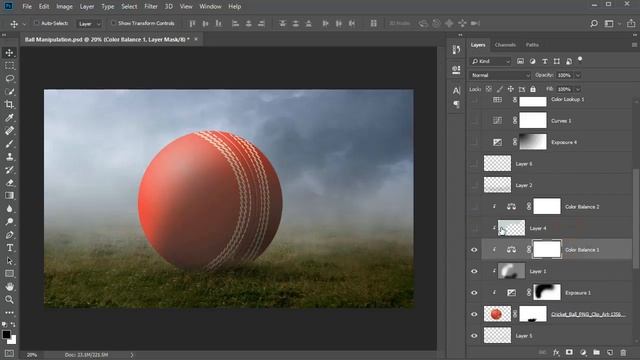This screenshot has height=360, width=640.
Task: Select the Exposure 4 layer mask thumbnail
Action: 533,142
